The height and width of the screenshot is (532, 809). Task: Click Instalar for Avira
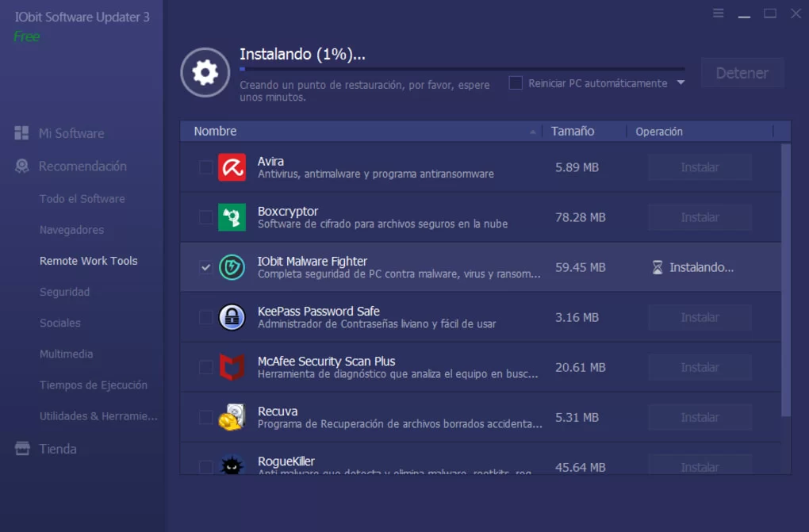click(700, 167)
